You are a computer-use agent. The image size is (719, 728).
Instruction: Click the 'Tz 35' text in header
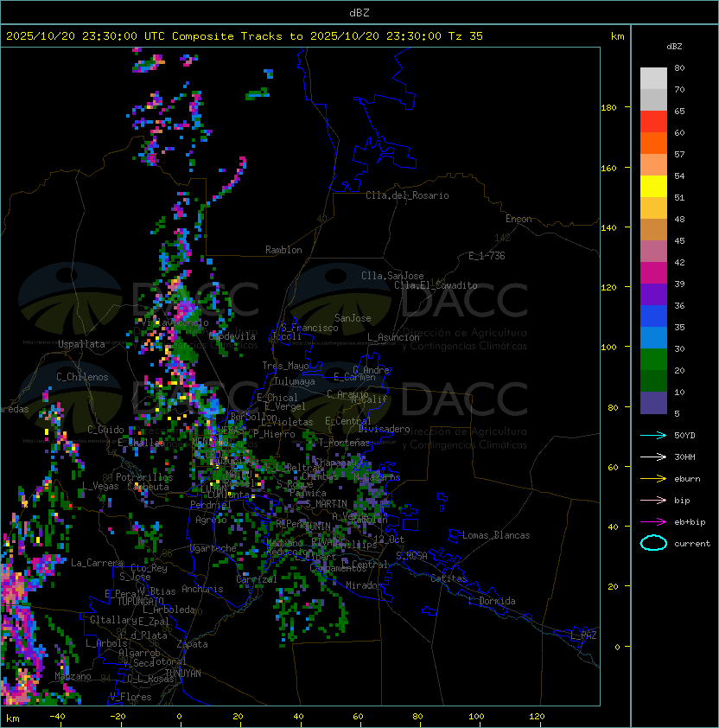pyautogui.click(x=466, y=36)
